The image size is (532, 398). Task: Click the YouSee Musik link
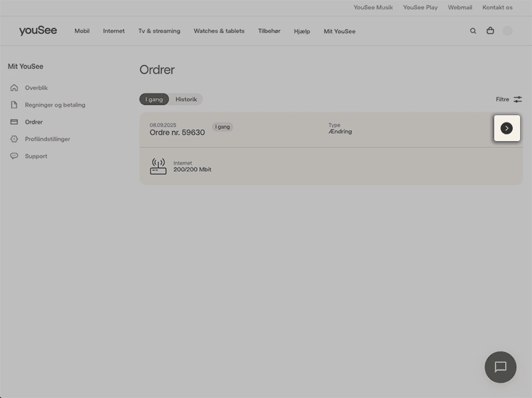(373, 7)
